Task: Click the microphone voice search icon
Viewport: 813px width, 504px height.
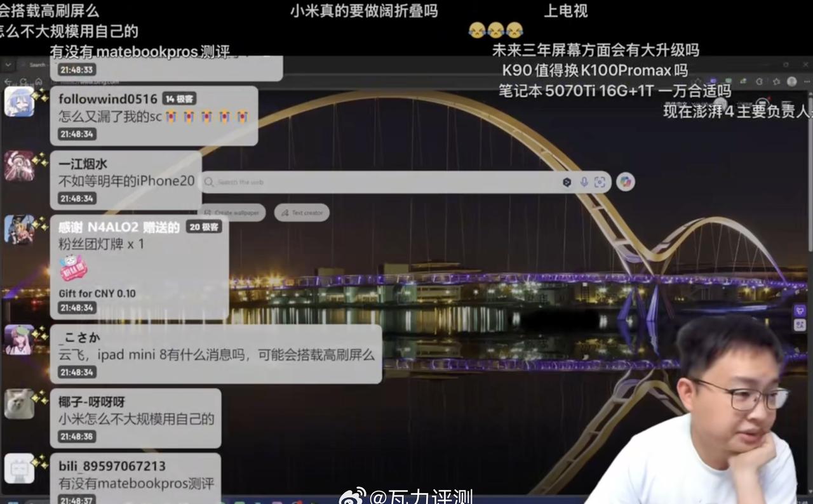Action: (x=584, y=182)
